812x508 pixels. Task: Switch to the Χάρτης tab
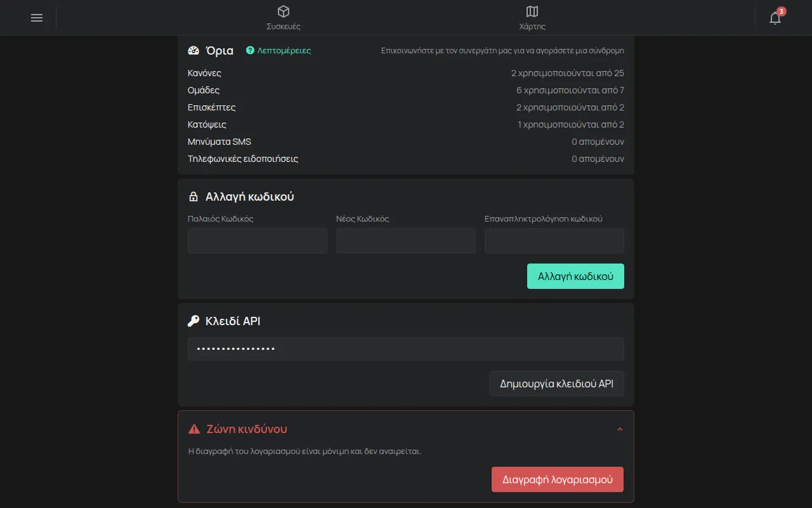pyautogui.click(x=532, y=18)
